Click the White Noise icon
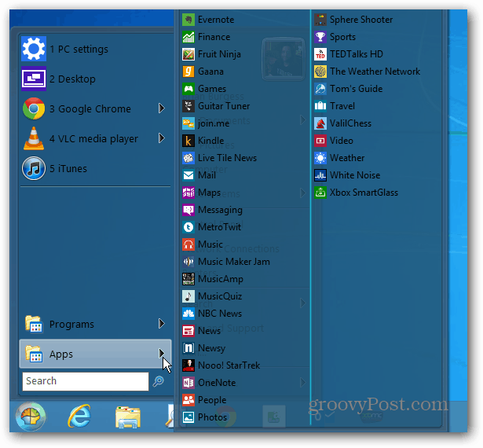Viewport: 483px width, 448px height. (x=320, y=175)
